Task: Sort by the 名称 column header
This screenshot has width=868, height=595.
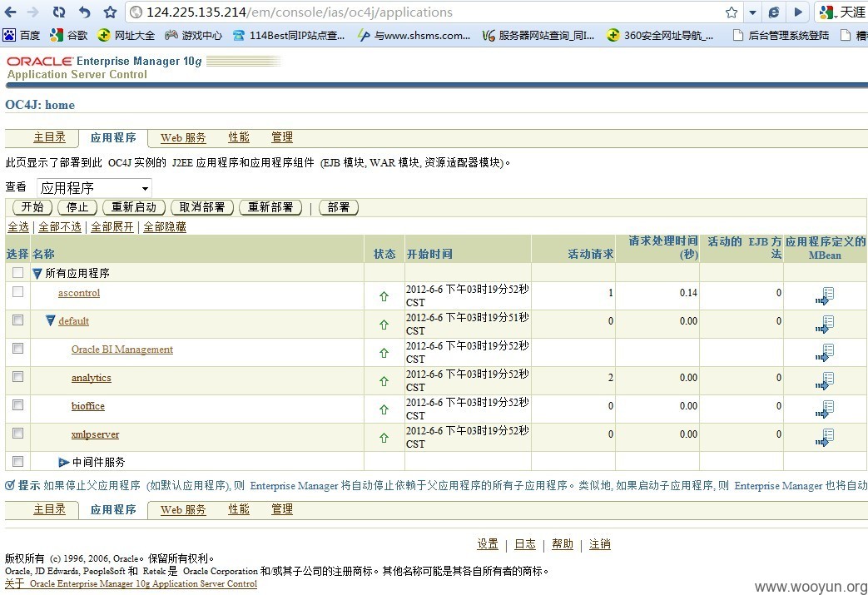Action: tap(43, 254)
